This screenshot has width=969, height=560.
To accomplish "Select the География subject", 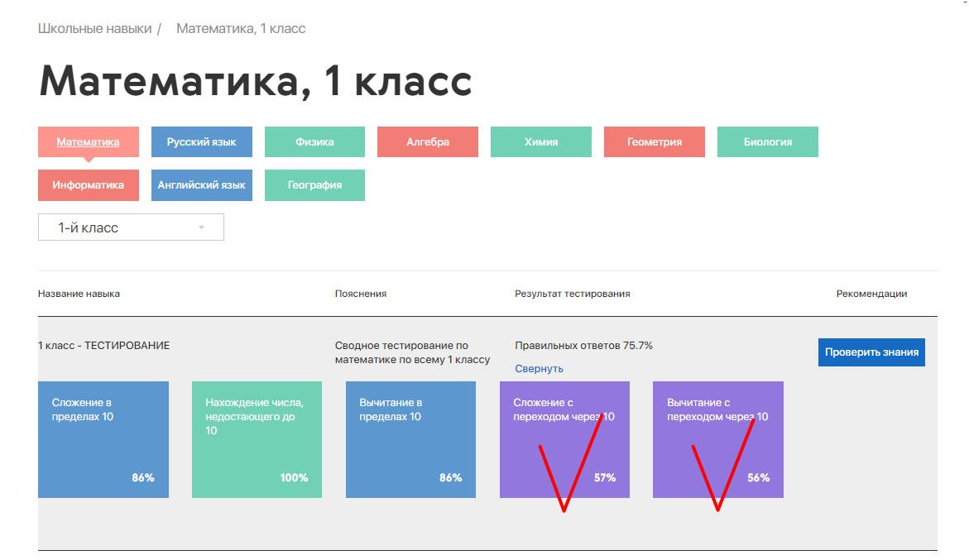I will tap(314, 184).
